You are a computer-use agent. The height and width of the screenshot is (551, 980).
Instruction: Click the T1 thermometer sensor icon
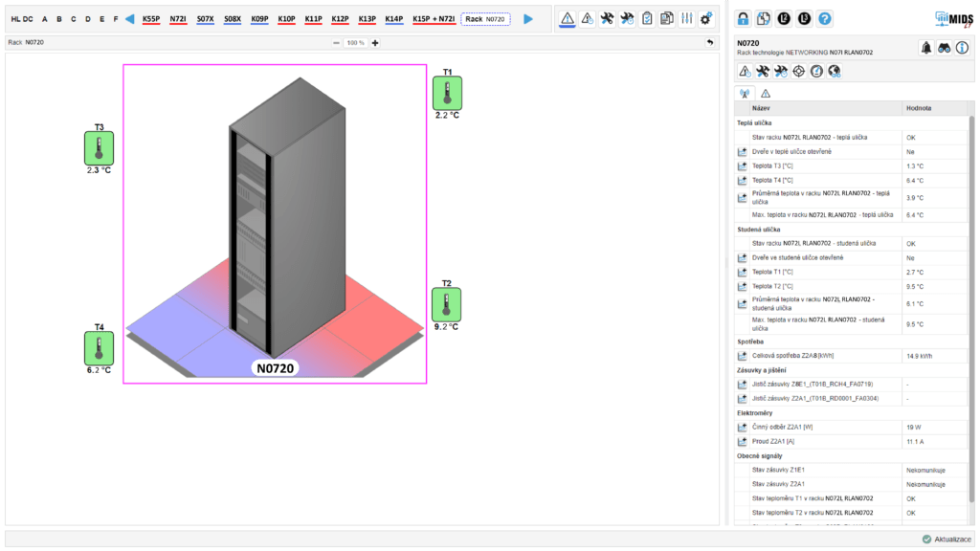click(447, 93)
